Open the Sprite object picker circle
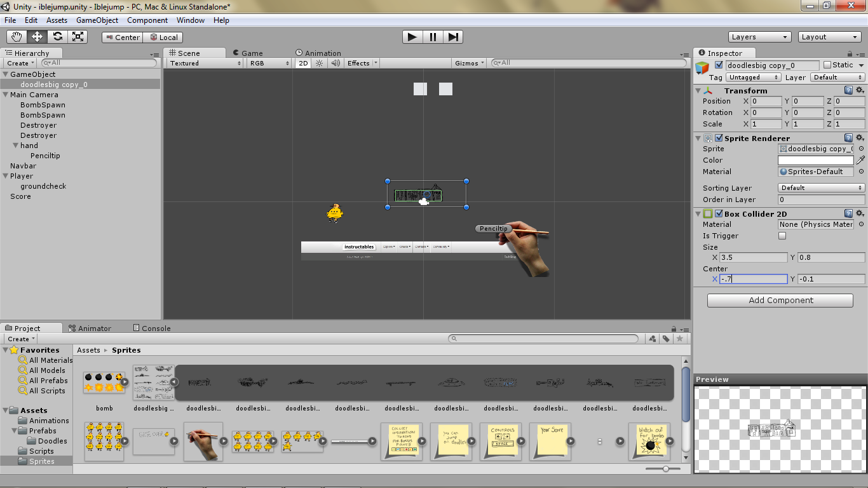 pyautogui.click(x=861, y=149)
